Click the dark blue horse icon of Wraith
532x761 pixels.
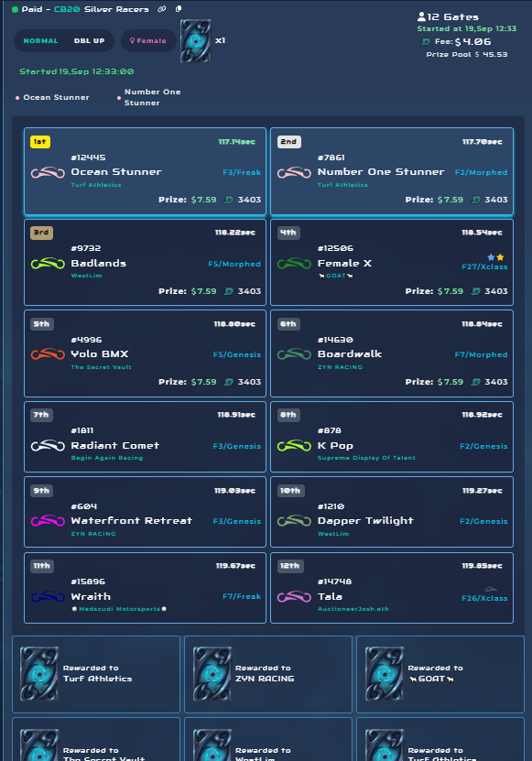(x=48, y=596)
